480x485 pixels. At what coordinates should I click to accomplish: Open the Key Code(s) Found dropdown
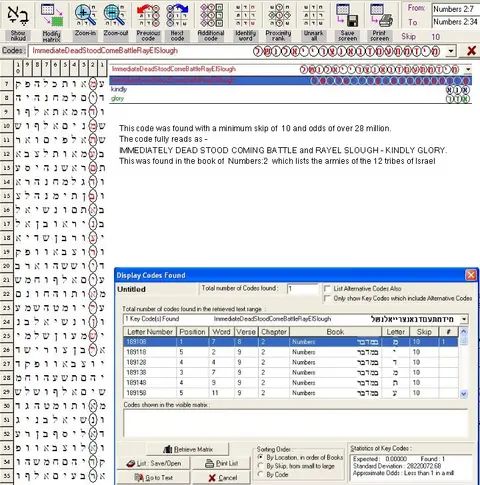[x=464, y=319]
